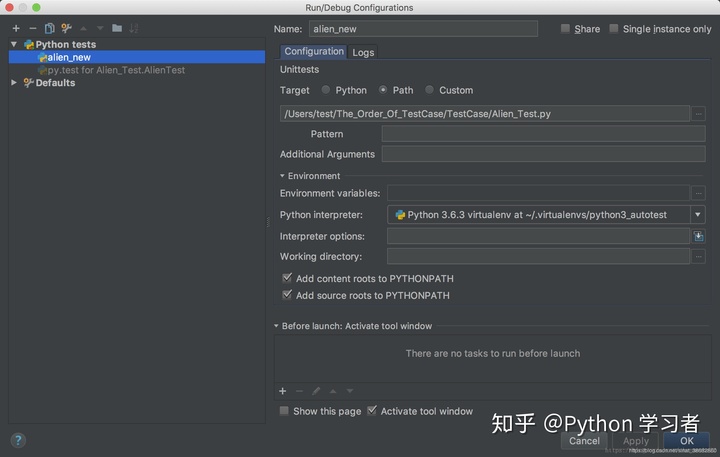Move before launch task up

tap(333, 391)
